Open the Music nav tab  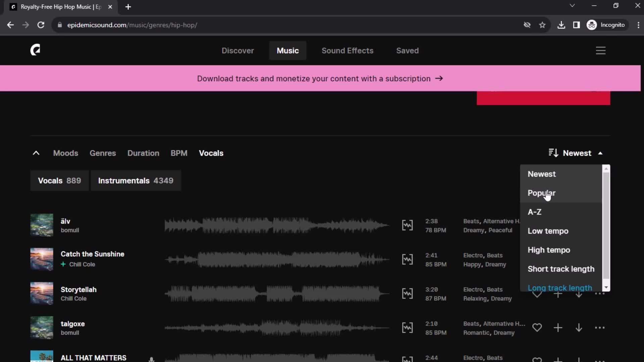tap(287, 51)
